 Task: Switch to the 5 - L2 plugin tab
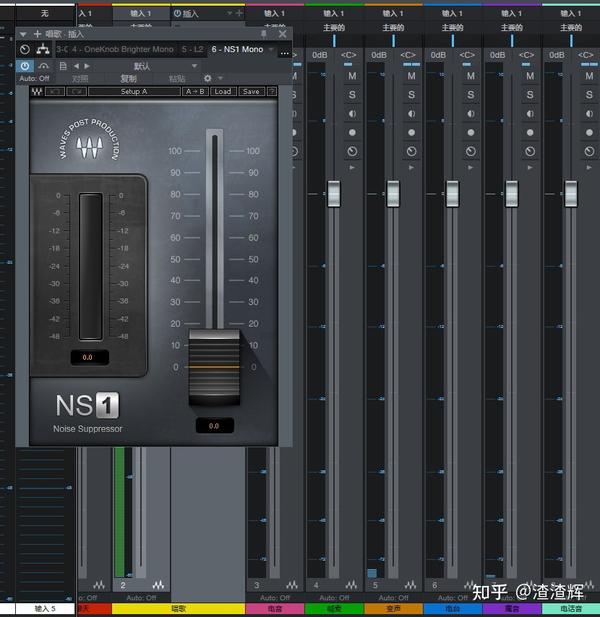pos(193,49)
